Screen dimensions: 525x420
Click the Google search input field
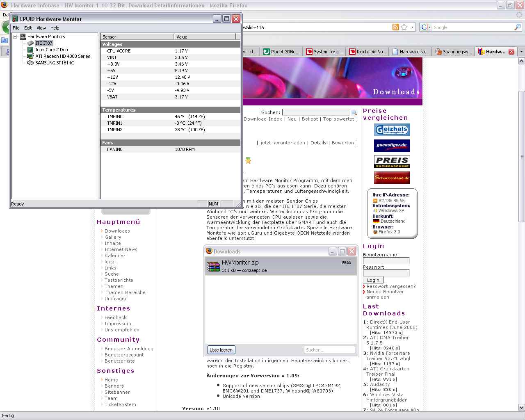[x=473, y=27]
